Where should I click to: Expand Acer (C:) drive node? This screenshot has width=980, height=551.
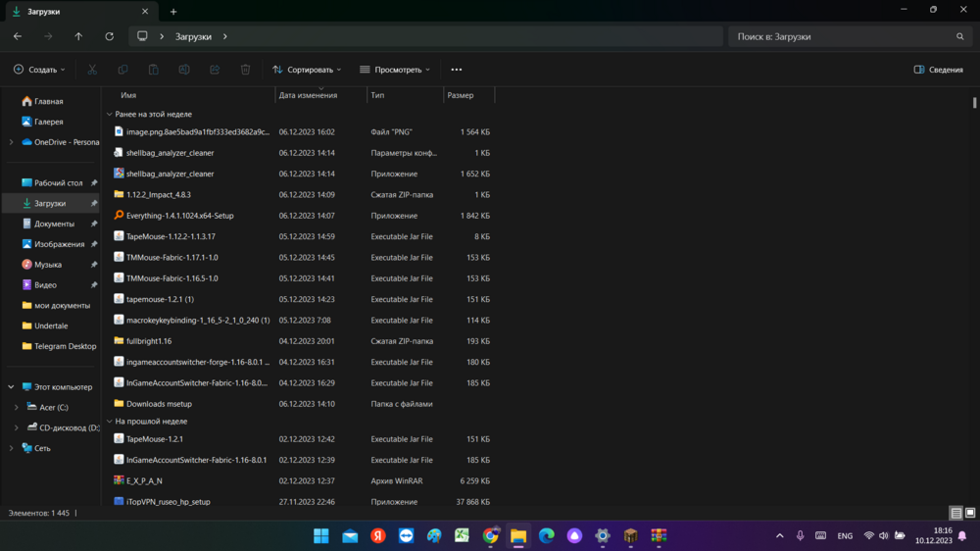pos(17,407)
